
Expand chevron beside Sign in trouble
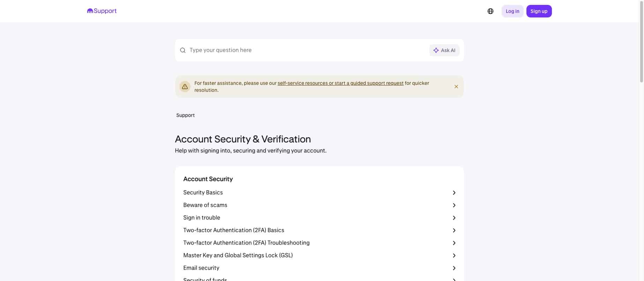[x=454, y=218]
